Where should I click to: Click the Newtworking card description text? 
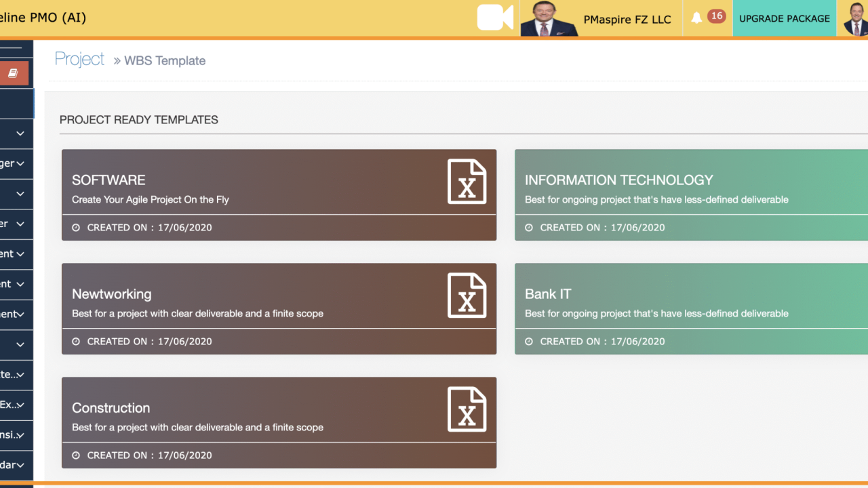point(197,314)
